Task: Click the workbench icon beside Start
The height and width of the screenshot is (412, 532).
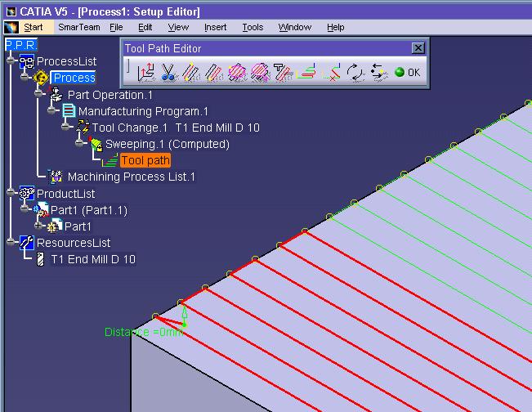Action: click(11, 27)
